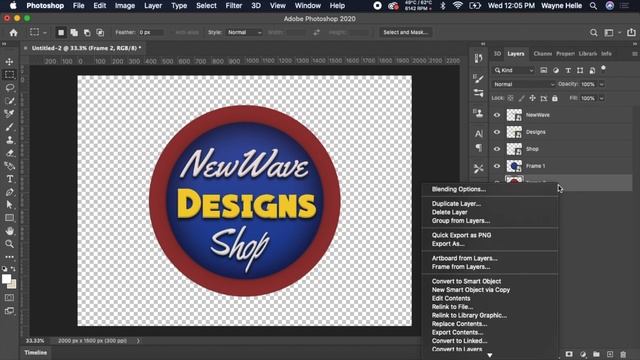Select the Hand tool

point(9,231)
